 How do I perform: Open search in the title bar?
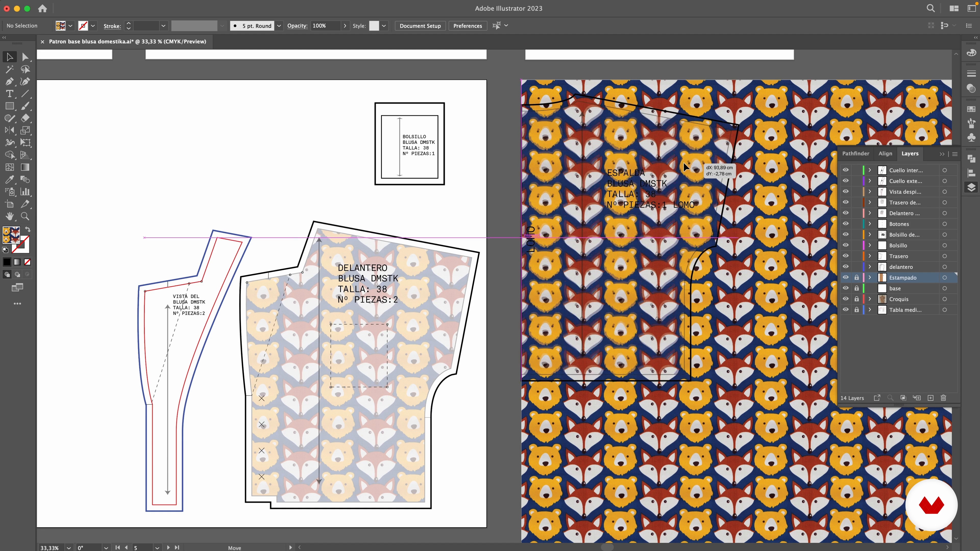[x=930, y=8]
